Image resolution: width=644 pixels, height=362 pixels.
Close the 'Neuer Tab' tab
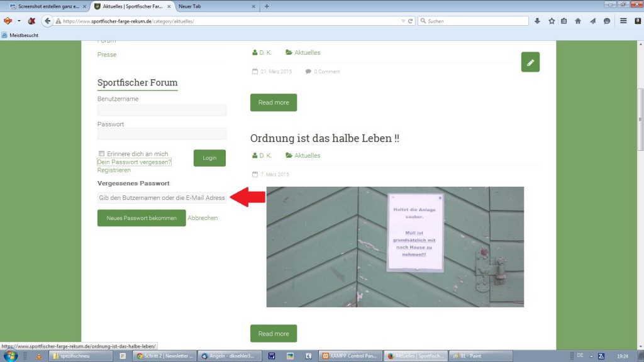pyautogui.click(x=253, y=6)
